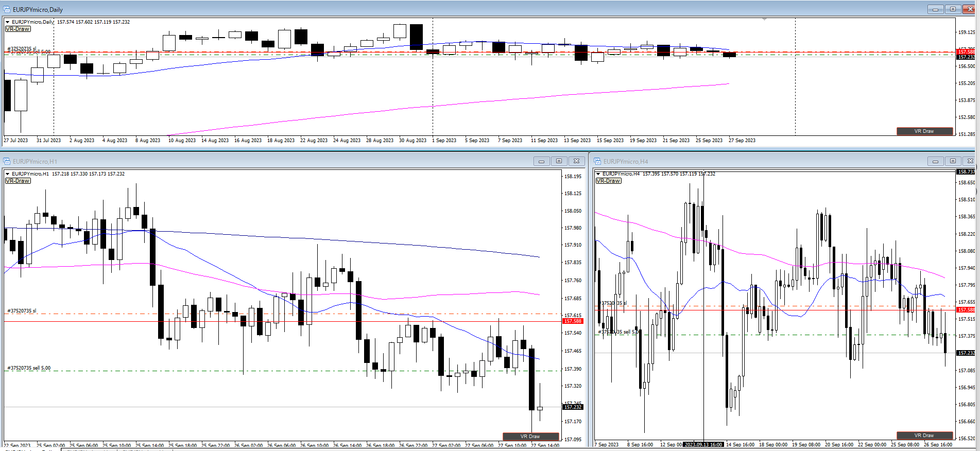Screen dimensions: 980x451
Task: Click the 159.125 level on the Daily price scale
Action: click(x=966, y=32)
